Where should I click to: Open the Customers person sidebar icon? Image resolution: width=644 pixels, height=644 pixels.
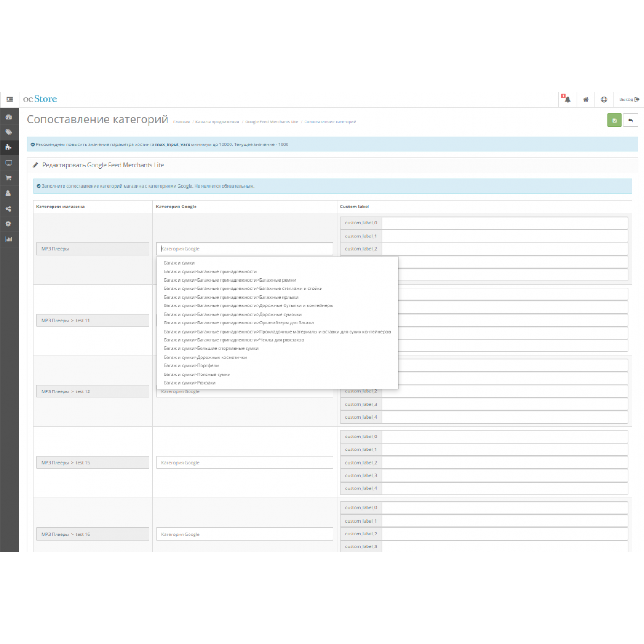pos(8,193)
